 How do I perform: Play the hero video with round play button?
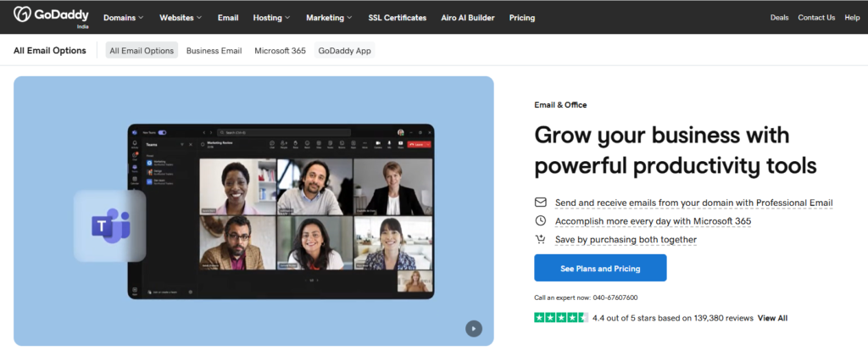[473, 329]
